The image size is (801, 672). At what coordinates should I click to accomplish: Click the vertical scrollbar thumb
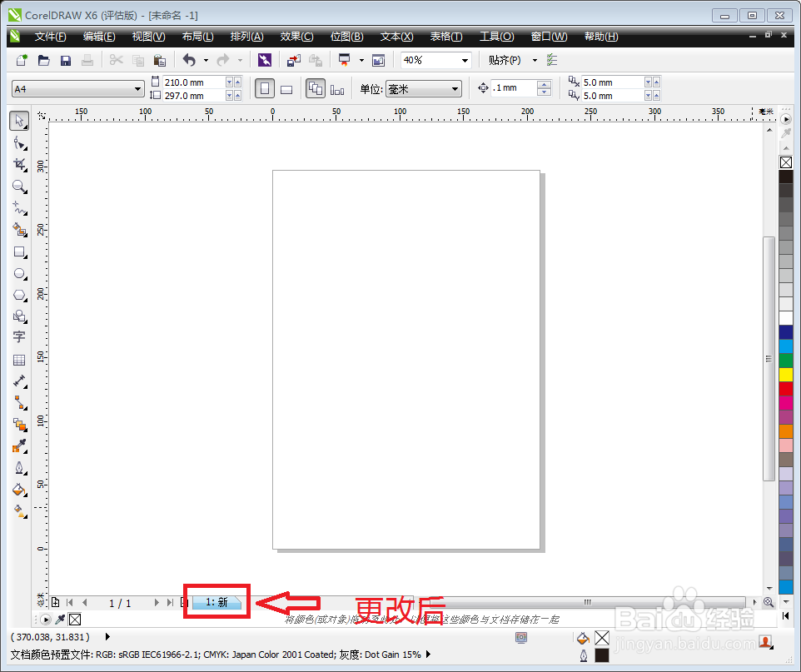point(769,358)
